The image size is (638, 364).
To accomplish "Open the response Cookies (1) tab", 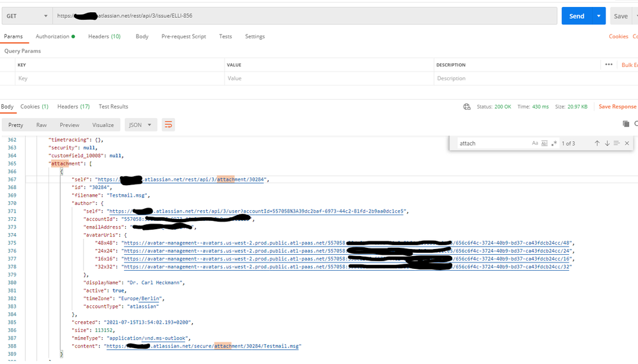I will click(34, 106).
